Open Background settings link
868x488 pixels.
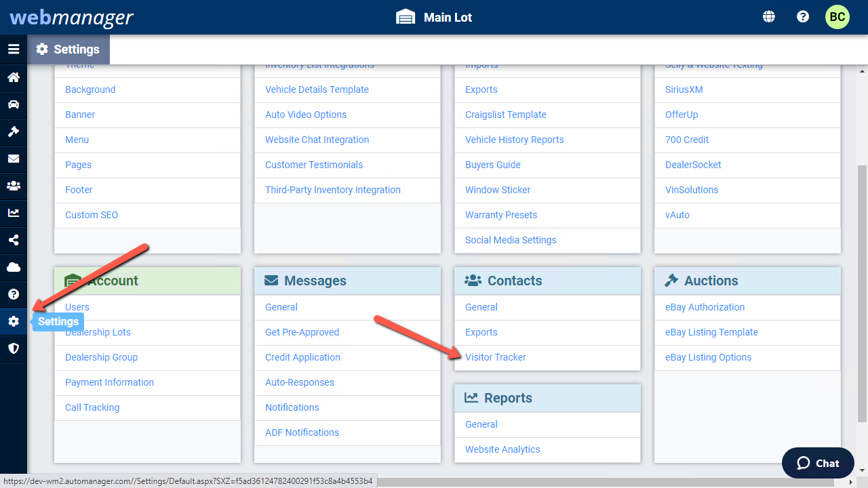click(90, 89)
